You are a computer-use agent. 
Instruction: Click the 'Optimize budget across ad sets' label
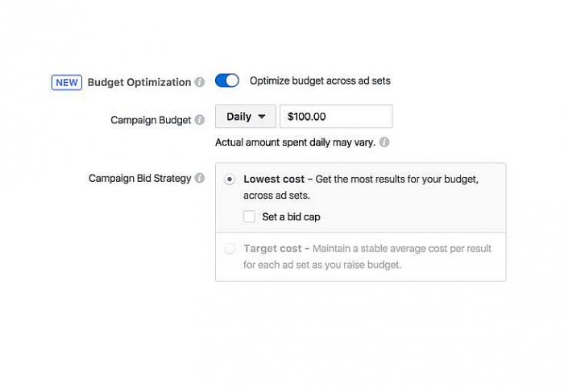tap(320, 80)
